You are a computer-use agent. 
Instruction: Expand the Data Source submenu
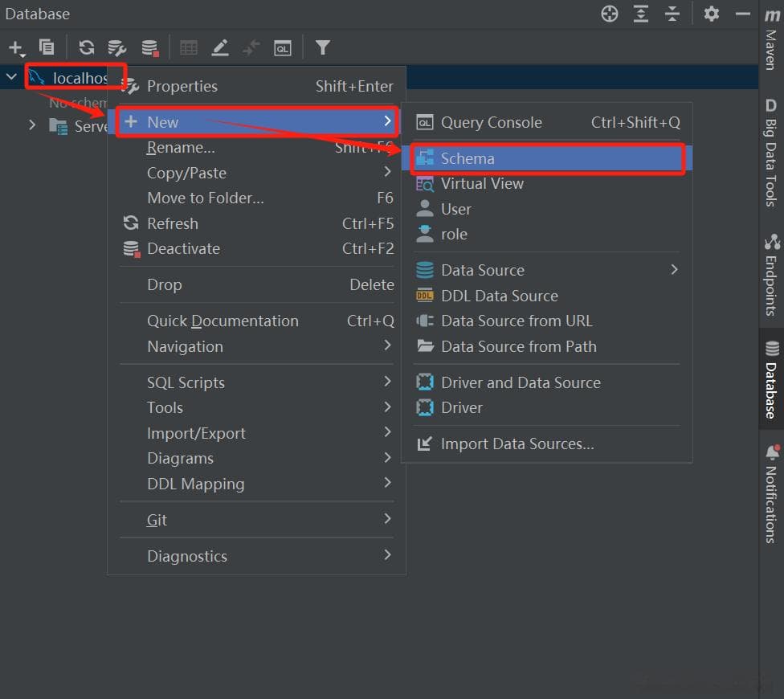[548, 270]
